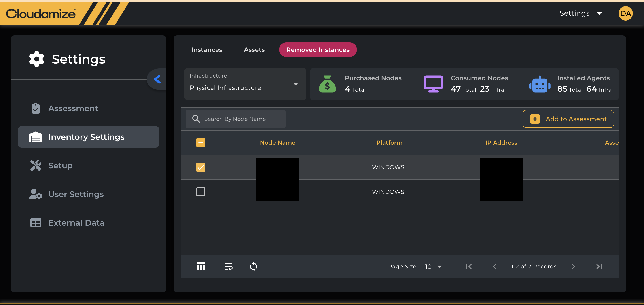Image resolution: width=644 pixels, height=305 pixels.
Task: Go to previous page of records
Action: coord(494,267)
